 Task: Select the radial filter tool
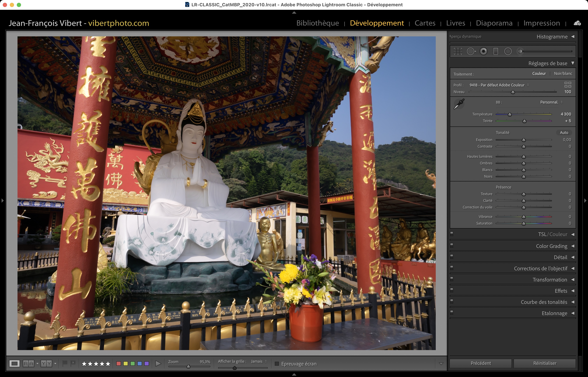coord(508,51)
